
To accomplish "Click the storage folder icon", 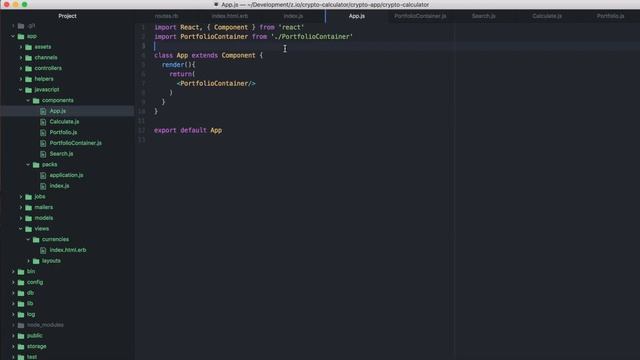I will coord(21,346).
